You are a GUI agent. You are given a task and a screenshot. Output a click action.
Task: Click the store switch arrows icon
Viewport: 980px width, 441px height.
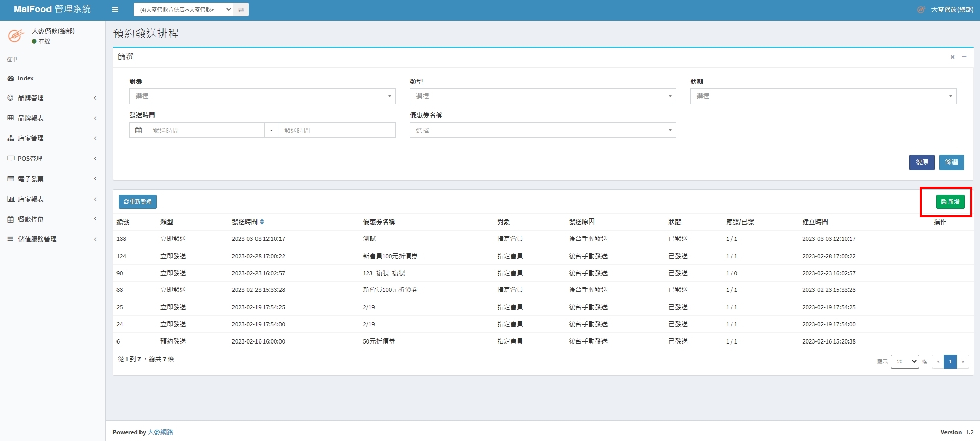tap(241, 10)
